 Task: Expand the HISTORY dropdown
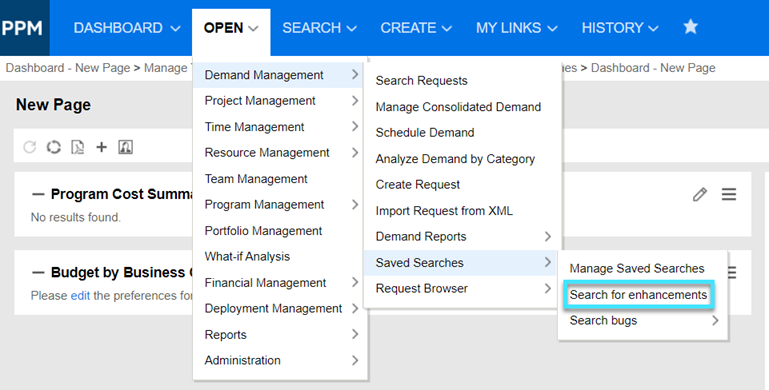coord(620,28)
